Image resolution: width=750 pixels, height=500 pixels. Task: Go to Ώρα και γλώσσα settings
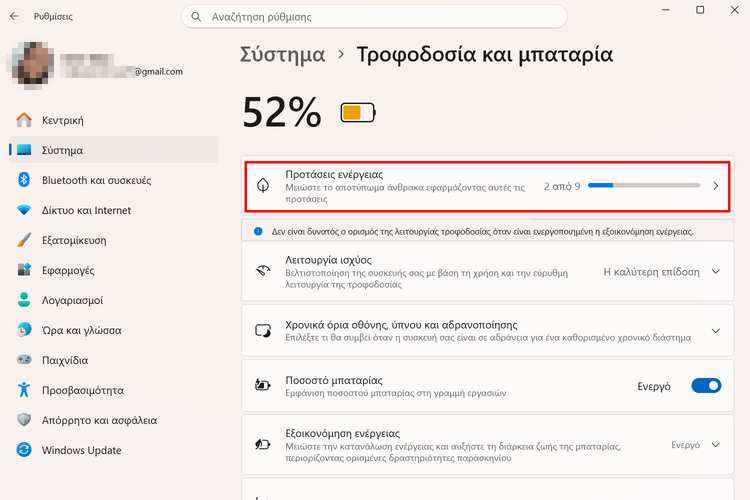click(81, 330)
